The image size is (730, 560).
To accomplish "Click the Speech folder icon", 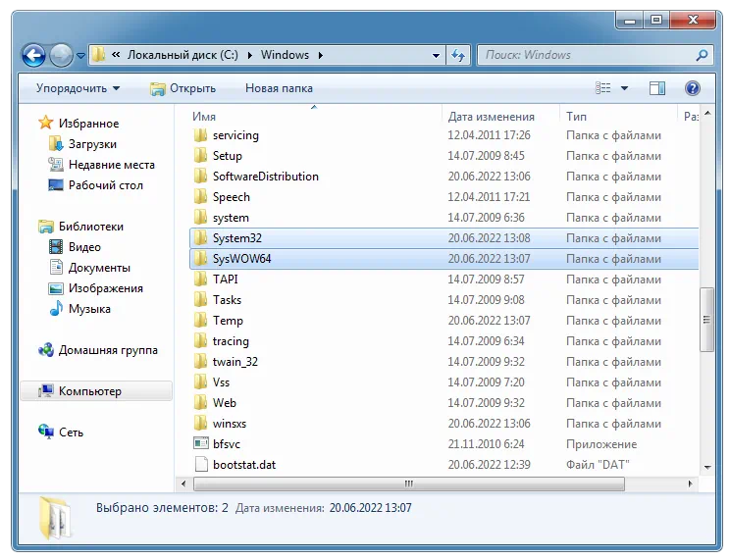I will 201,197.
